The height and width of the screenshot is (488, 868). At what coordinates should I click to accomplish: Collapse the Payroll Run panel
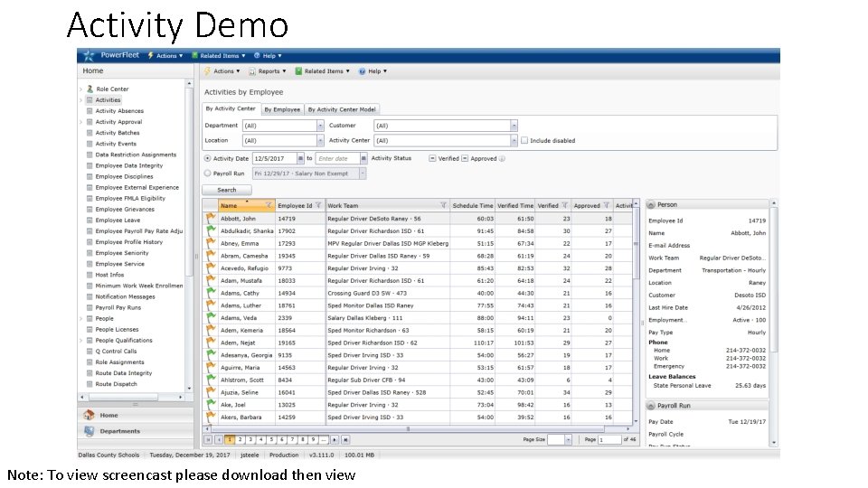pos(651,406)
